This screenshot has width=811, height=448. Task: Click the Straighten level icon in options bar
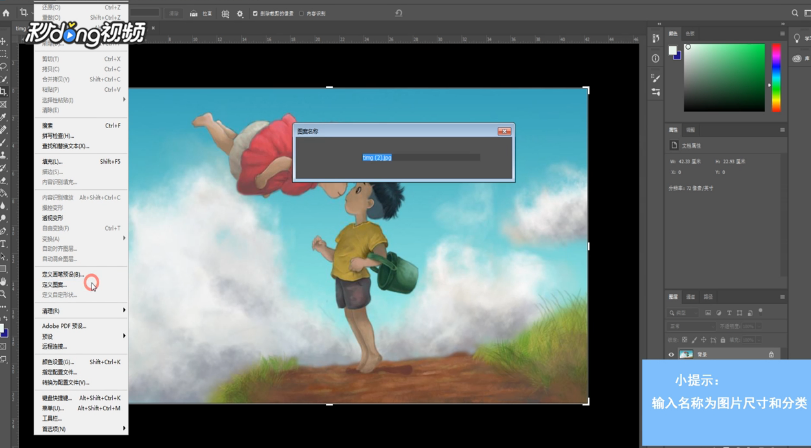click(193, 13)
